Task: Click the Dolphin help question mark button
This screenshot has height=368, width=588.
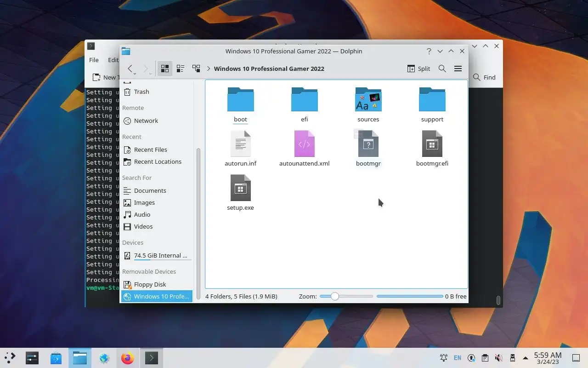Action: [429, 51]
